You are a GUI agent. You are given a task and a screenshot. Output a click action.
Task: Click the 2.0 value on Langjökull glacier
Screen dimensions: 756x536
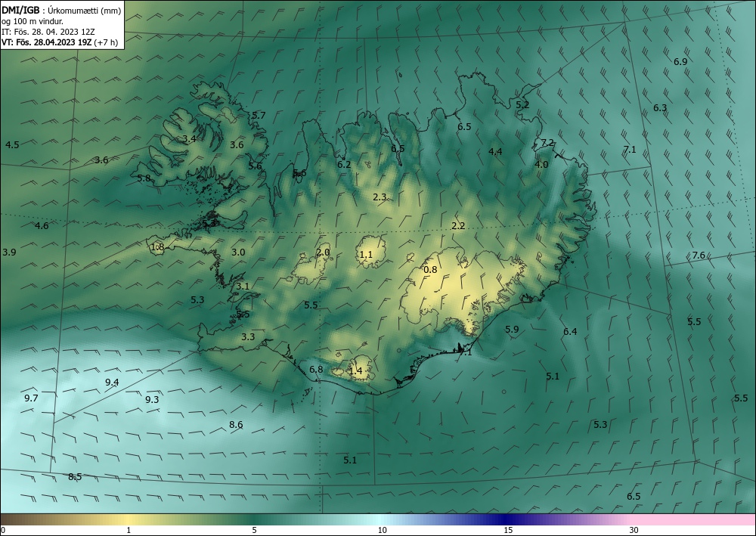click(323, 252)
